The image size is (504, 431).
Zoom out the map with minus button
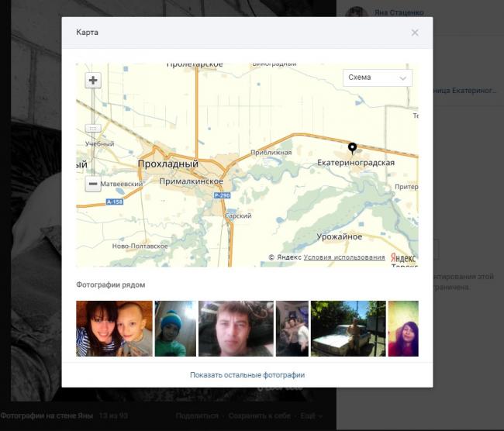point(93,184)
